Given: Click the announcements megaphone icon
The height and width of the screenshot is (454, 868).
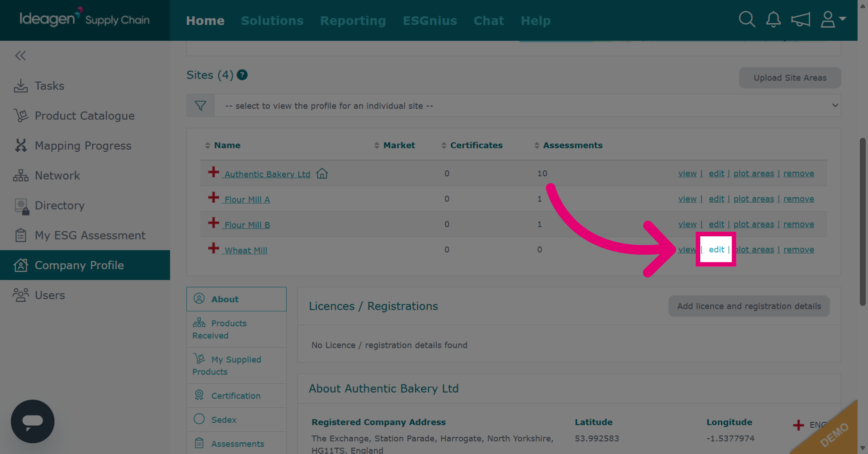Looking at the screenshot, I should click(801, 19).
